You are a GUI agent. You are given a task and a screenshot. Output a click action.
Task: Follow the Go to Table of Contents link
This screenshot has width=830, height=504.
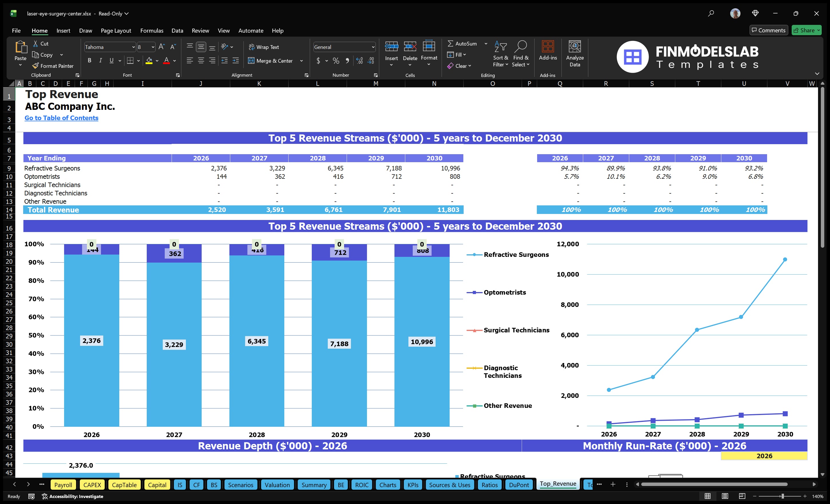coord(61,118)
